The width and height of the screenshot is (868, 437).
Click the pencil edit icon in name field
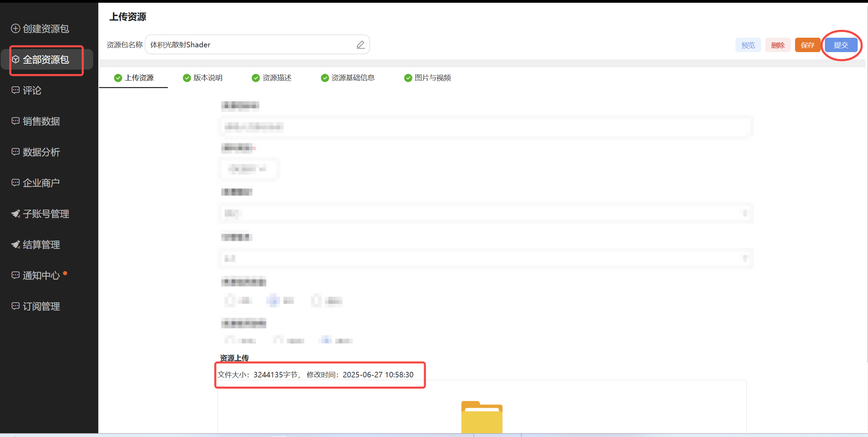(x=360, y=45)
